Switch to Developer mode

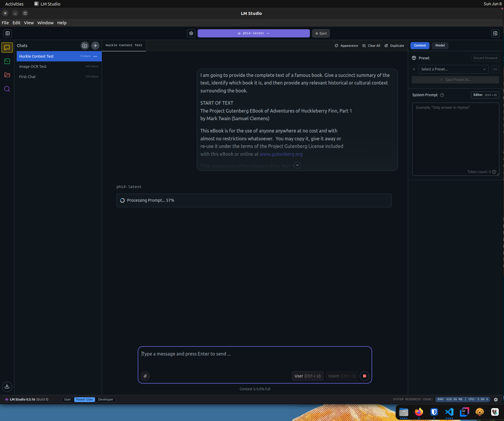[x=106, y=399]
